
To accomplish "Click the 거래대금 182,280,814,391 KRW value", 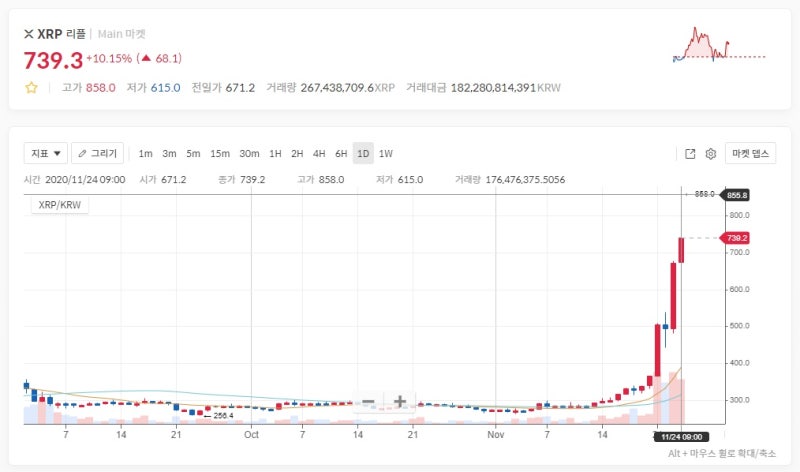I will coord(483,88).
